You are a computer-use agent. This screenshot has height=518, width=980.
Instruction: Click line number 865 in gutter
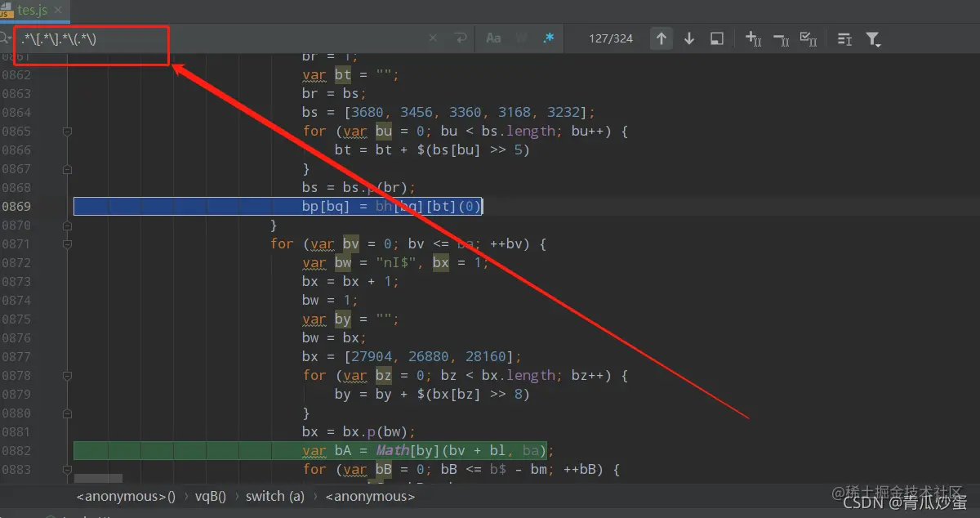[16, 131]
